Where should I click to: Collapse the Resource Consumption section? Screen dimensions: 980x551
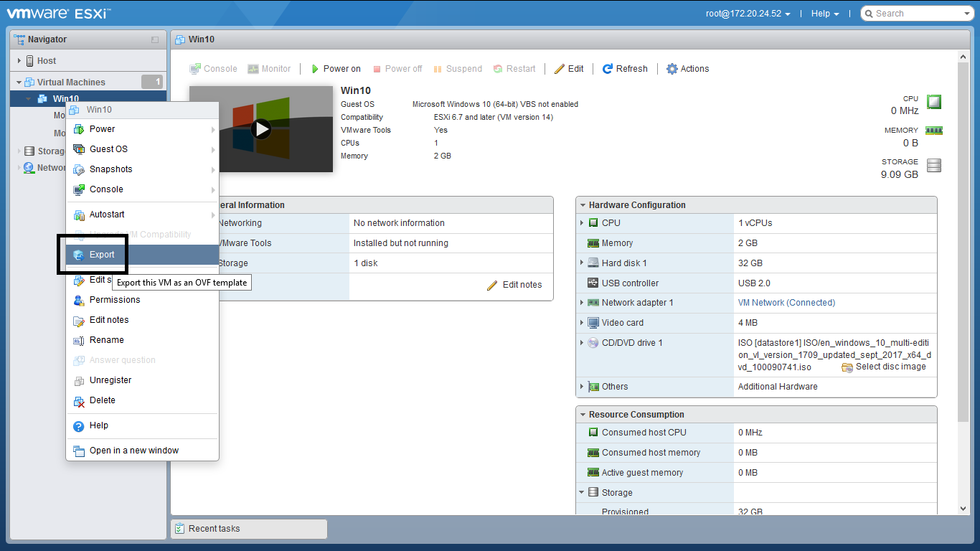pos(583,415)
